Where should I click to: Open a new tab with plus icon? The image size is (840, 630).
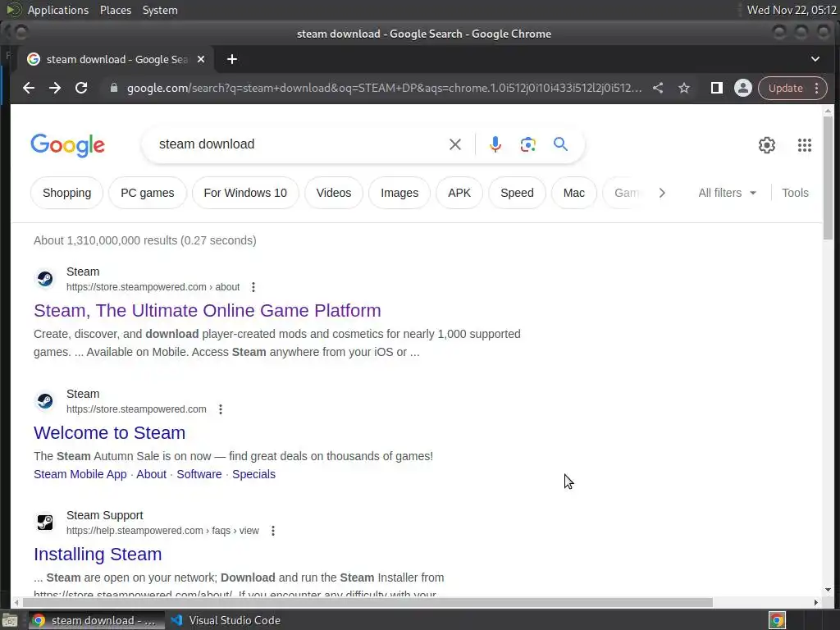click(x=232, y=59)
